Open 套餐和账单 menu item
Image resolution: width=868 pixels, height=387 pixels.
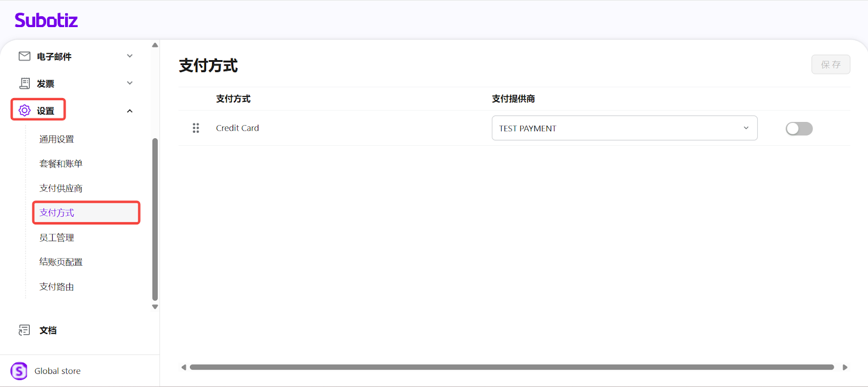(x=61, y=164)
